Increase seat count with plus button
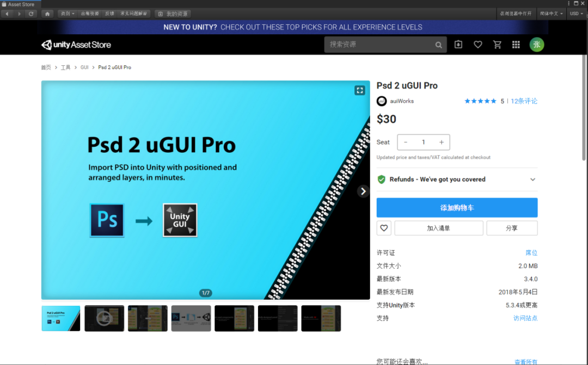Screen dimensions: 588x365 pyautogui.click(x=442, y=143)
